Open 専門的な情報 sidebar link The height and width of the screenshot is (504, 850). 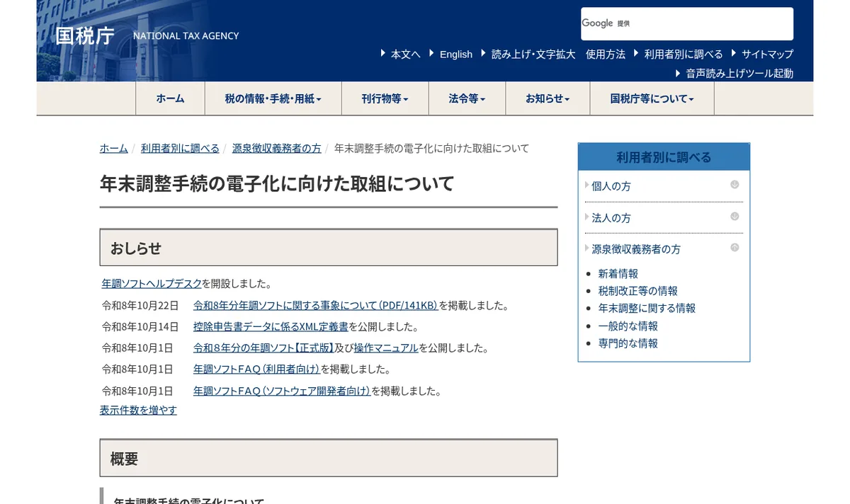[x=628, y=343]
